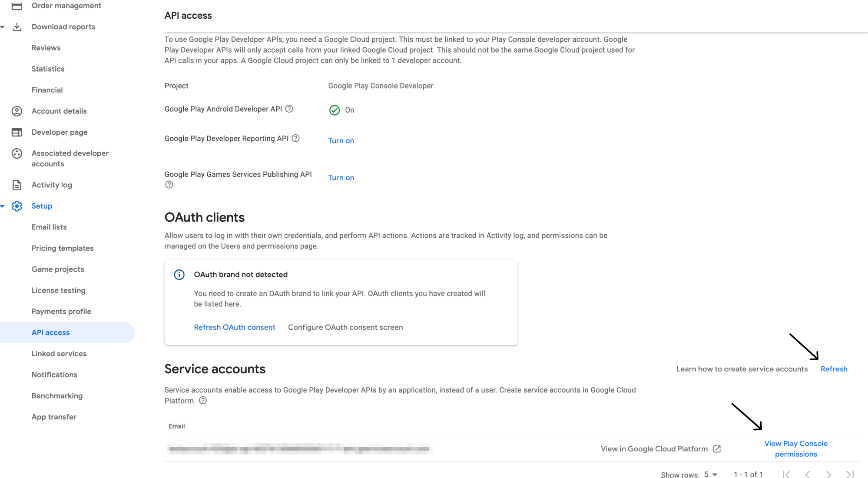Click the Associated developer accounts icon

click(17, 153)
